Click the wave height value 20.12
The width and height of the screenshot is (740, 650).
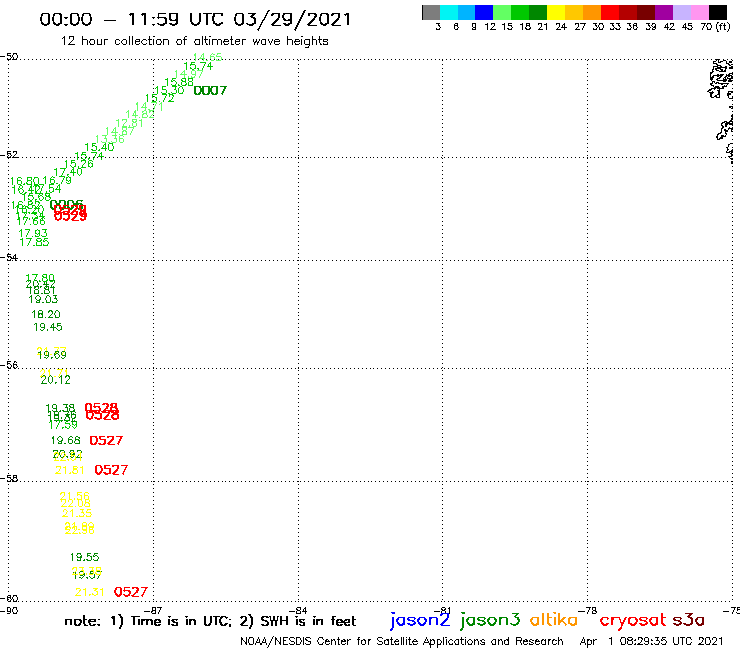pos(56,380)
